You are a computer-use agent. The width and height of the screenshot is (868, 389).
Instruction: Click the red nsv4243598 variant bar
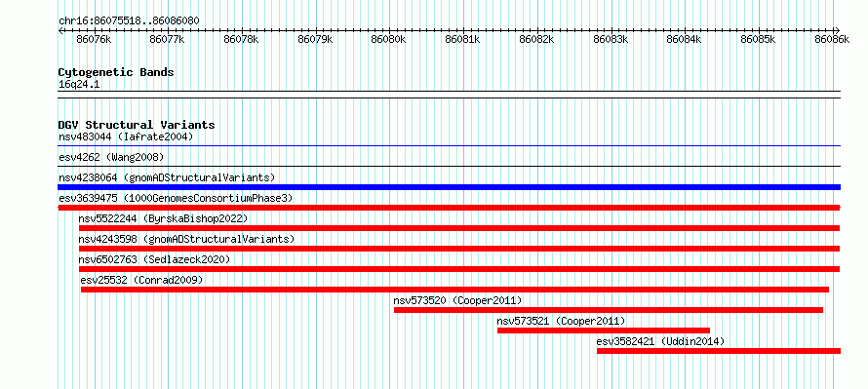pyautogui.click(x=459, y=249)
